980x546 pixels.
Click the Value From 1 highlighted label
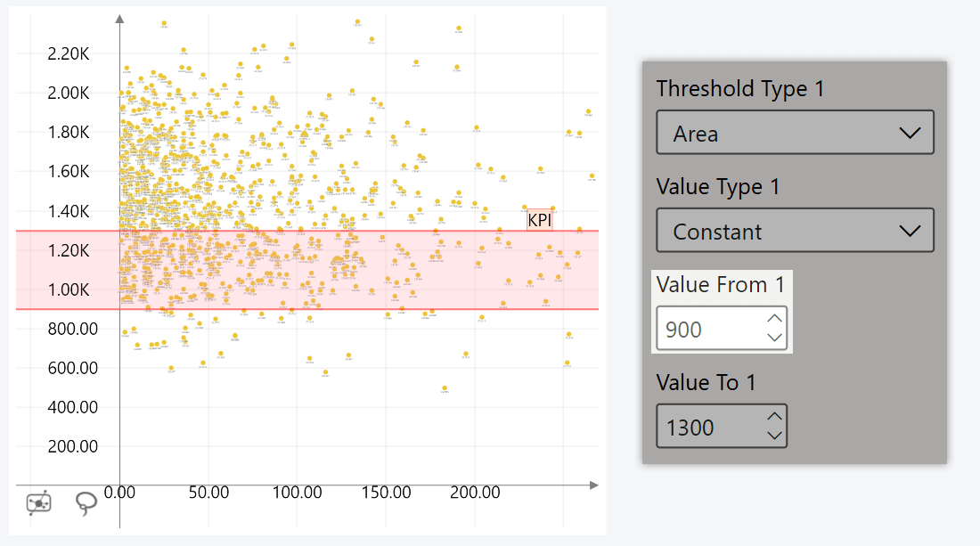[x=722, y=284]
